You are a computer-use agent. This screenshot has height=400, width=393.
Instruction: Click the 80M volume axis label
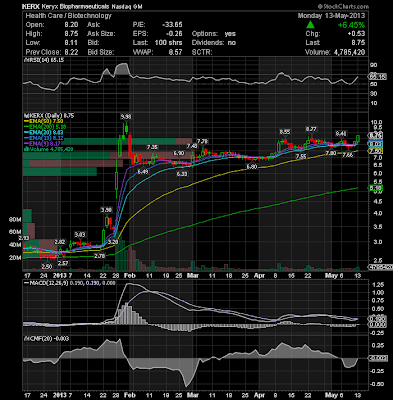click(15, 220)
